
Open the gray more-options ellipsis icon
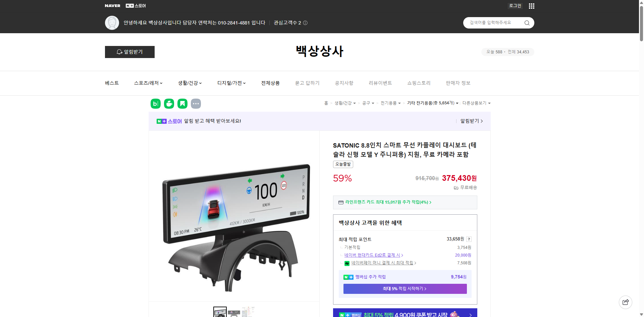point(196,104)
